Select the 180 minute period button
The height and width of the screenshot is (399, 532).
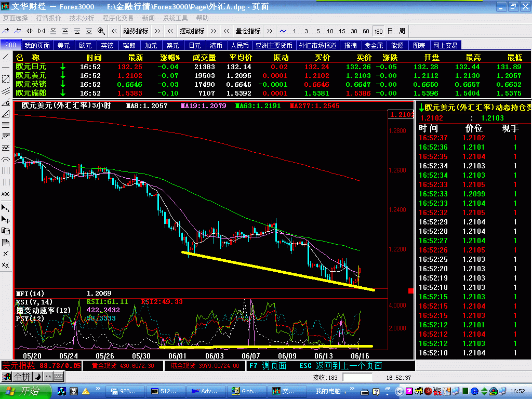click(x=378, y=31)
